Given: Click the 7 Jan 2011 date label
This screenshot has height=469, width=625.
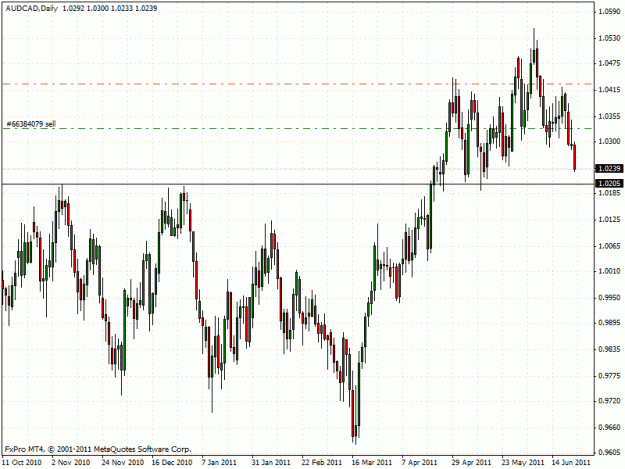Looking at the screenshot, I should [219, 463].
